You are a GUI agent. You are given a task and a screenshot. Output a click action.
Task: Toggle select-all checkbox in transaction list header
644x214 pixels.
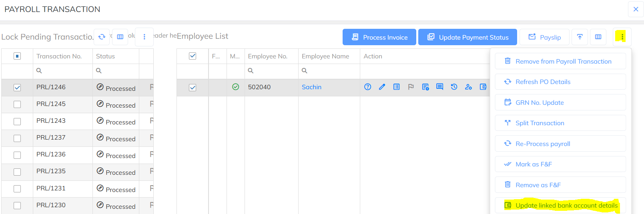[17, 56]
